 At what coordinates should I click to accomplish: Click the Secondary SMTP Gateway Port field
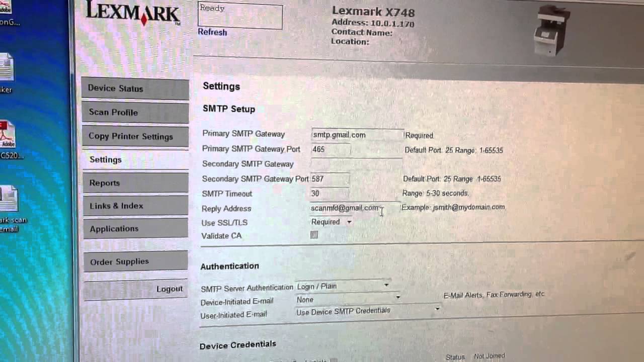330,178
